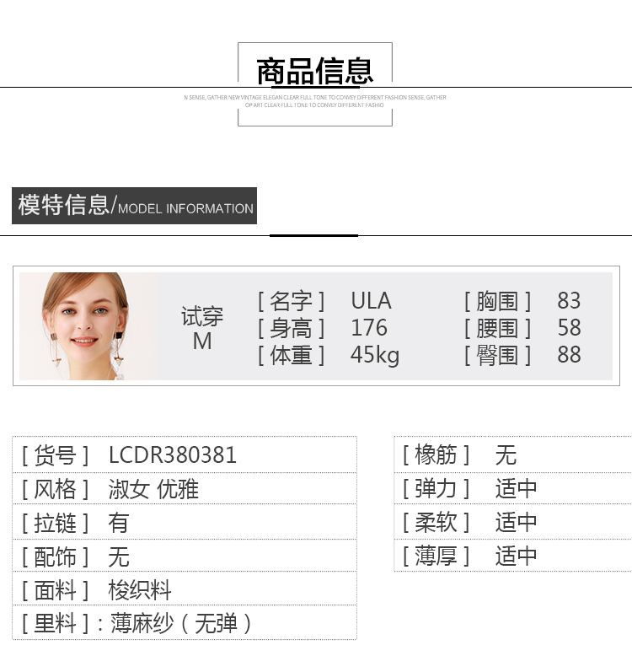
Task: Click the 里料 row reading 薄麻纱（无弹）
Action: click(181, 624)
